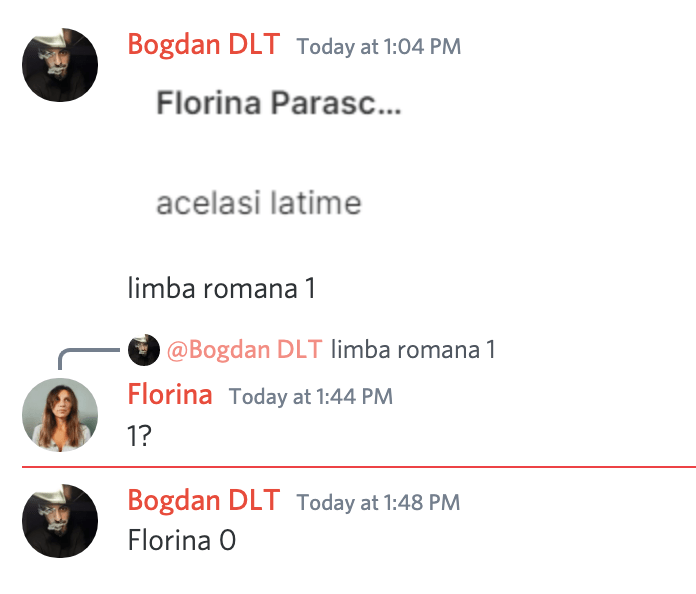Image resolution: width=696 pixels, height=594 pixels.
Task: Open username Bogdan DLT at 1:48 PM
Action: pos(204,500)
